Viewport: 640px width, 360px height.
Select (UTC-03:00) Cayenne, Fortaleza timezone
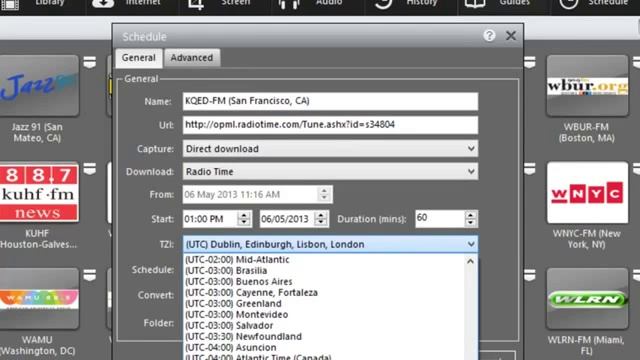(323, 293)
